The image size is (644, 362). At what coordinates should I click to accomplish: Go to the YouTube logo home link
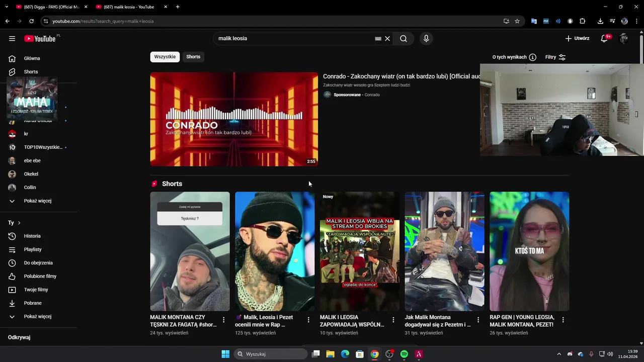pyautogui.click(x=40, y=39)
